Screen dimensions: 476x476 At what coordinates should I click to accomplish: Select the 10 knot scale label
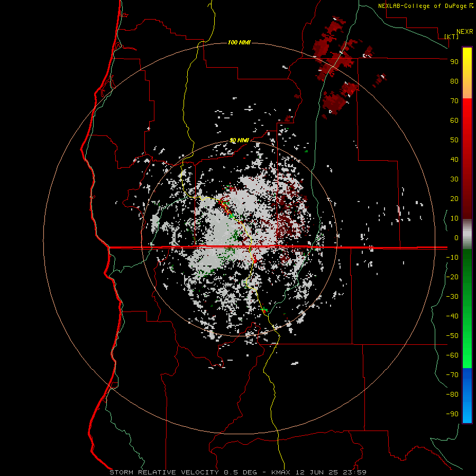click(x=454, y=218)
